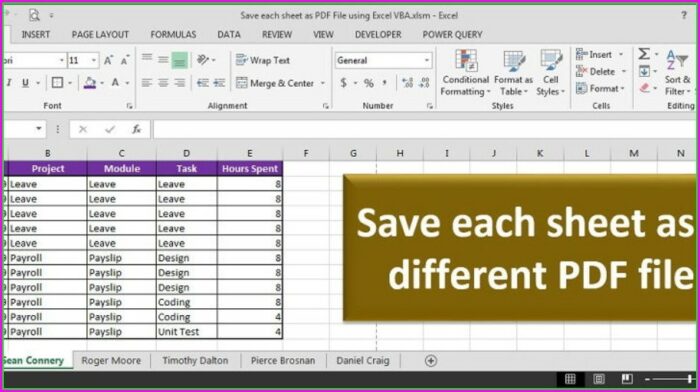Click Delete cells button

point(596,71)
